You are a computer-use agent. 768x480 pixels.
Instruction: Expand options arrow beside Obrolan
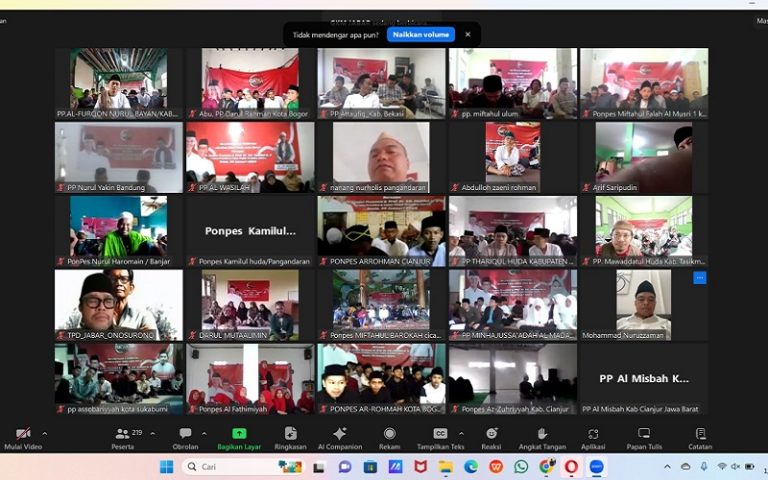pos(205,433)
